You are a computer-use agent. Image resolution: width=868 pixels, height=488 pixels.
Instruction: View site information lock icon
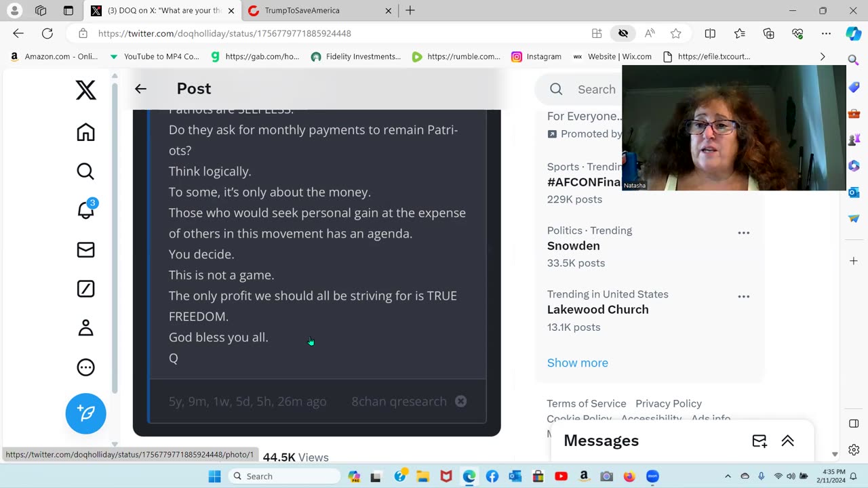tap(83, 33)
